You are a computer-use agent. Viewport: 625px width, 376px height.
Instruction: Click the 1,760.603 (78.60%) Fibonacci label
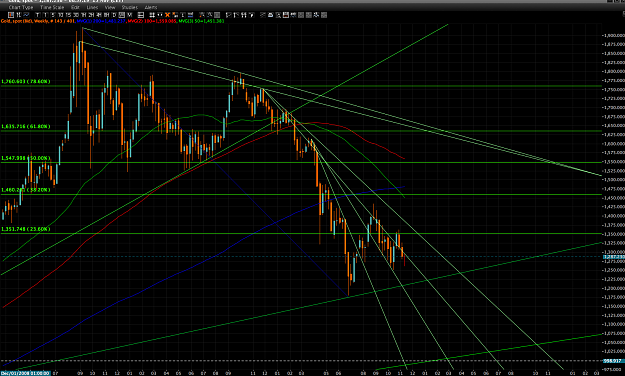26,81
